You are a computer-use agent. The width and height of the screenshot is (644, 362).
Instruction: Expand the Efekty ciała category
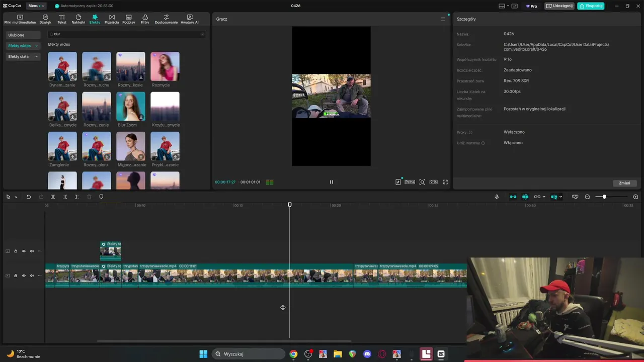(23, 57)
